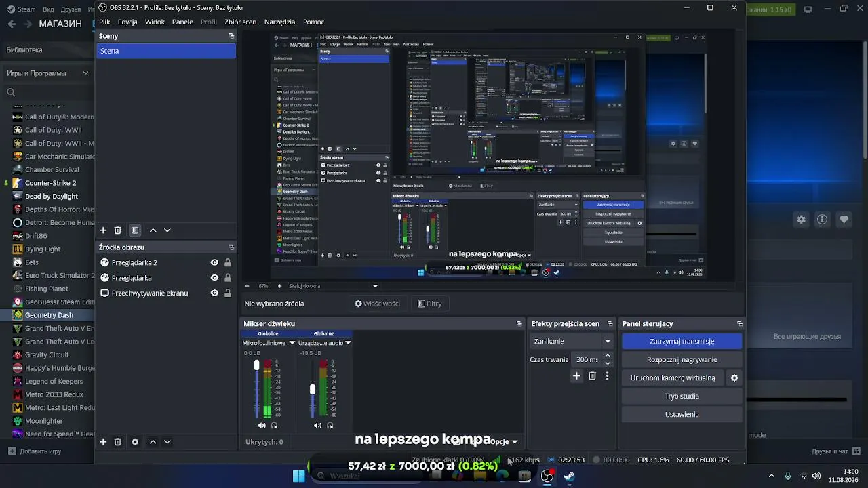Toggle the lock on the Przeglądarka source
The image size is (868, 488).
click(228, 278)
